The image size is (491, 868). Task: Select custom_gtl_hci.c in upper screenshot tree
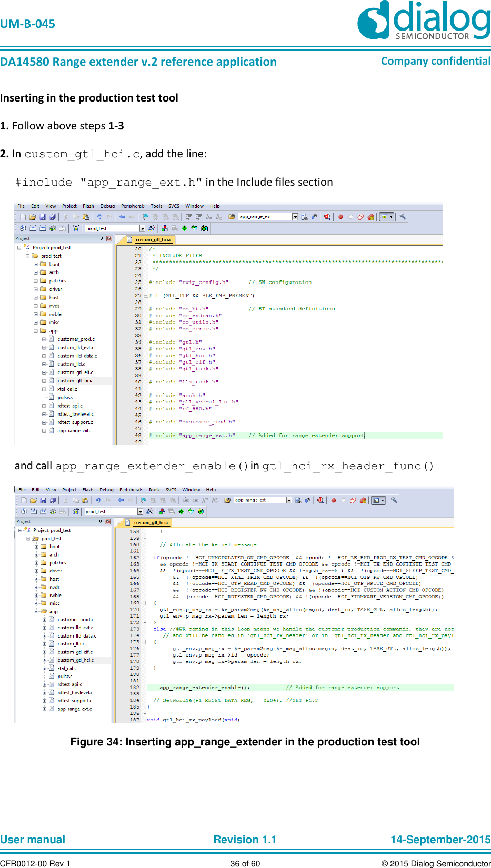76,381
